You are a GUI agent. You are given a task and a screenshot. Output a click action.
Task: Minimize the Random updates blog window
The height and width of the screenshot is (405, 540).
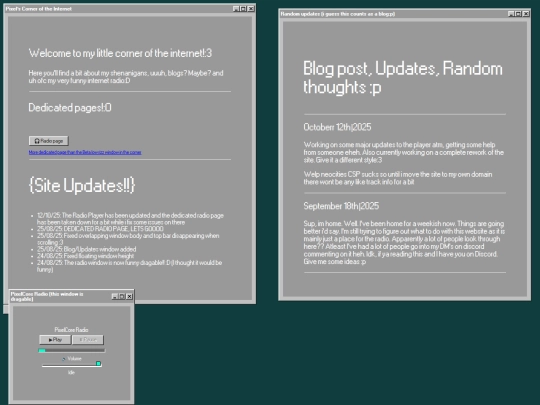coord(511,13)
